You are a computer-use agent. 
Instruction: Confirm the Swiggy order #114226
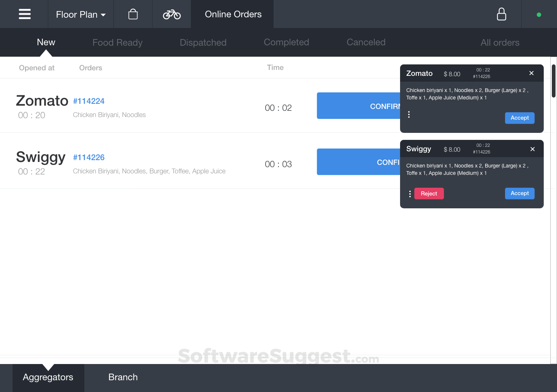coord(358,162)
